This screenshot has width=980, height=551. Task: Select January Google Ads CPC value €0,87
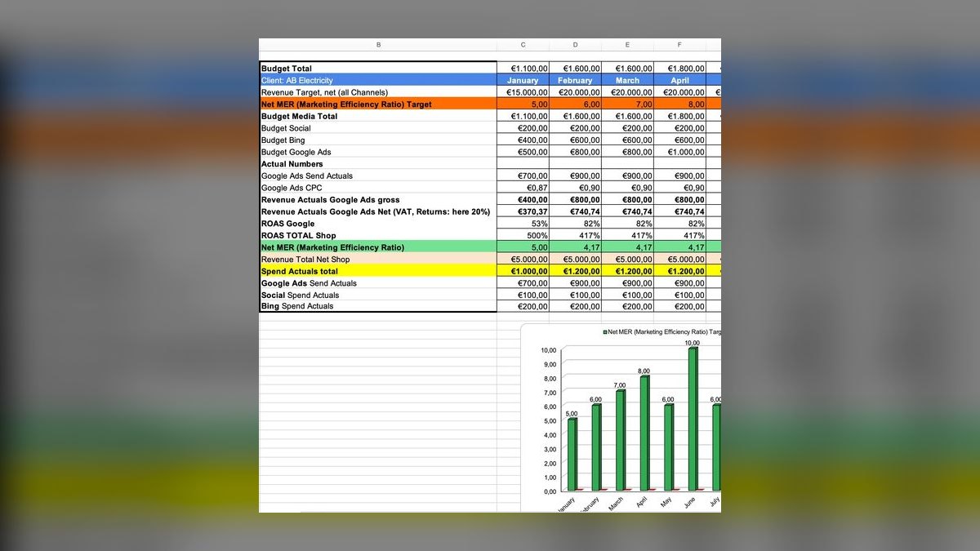[523, 187]
